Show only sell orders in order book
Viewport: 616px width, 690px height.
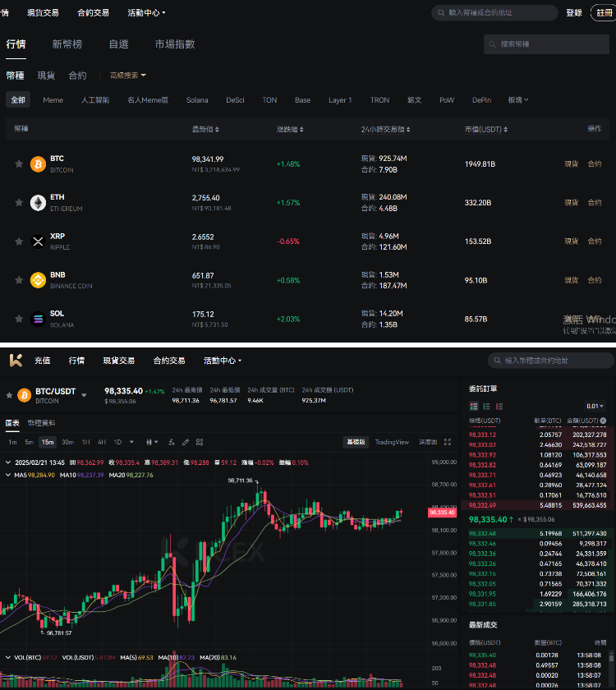pyautogui.click(x=499, y=406)
